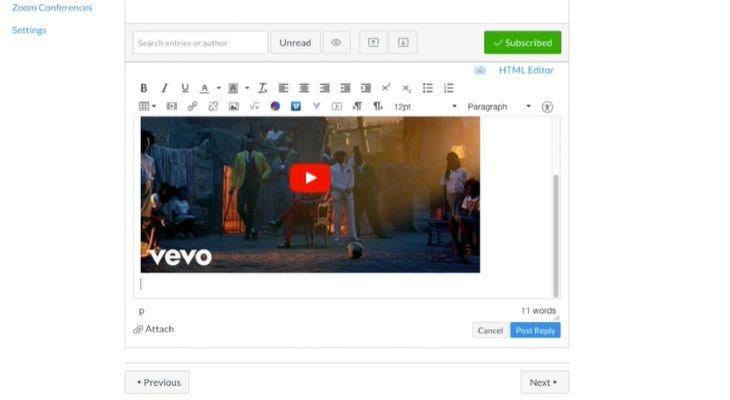The image size is (730, 400).
Task: Click the Search entries or author field
Action: (200, 43)
